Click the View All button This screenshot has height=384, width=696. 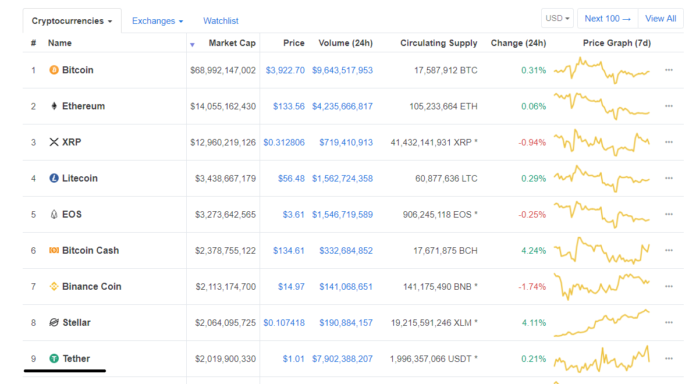pos(660,18)
